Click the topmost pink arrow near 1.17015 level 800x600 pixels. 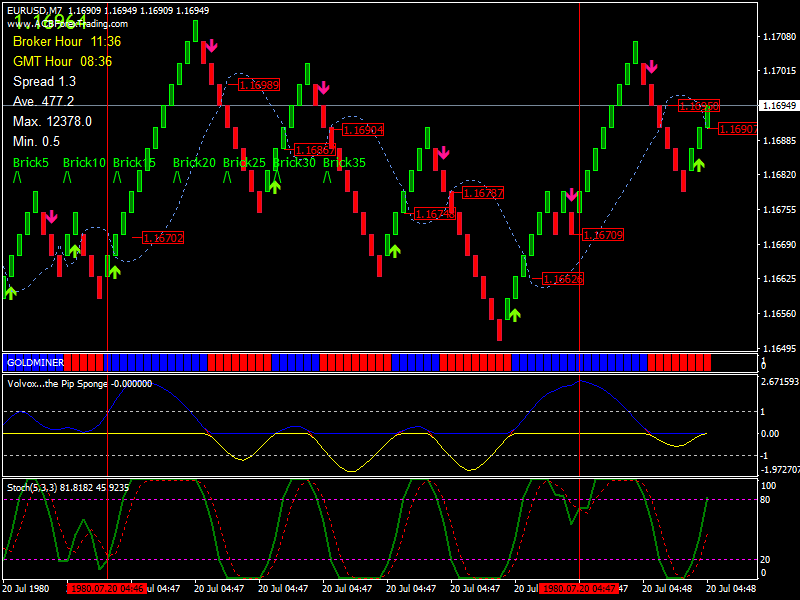click(x=650, y=67)
